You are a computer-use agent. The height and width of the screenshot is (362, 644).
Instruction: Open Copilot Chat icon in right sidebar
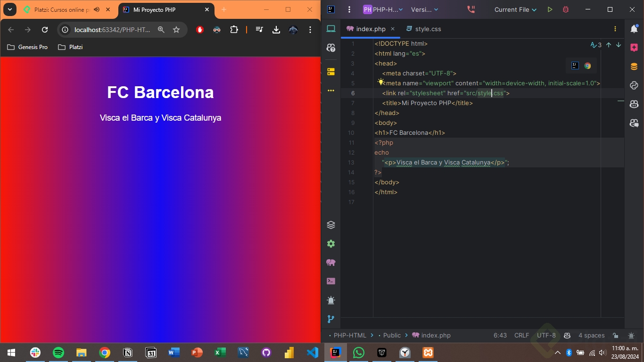tap(634, 123)
